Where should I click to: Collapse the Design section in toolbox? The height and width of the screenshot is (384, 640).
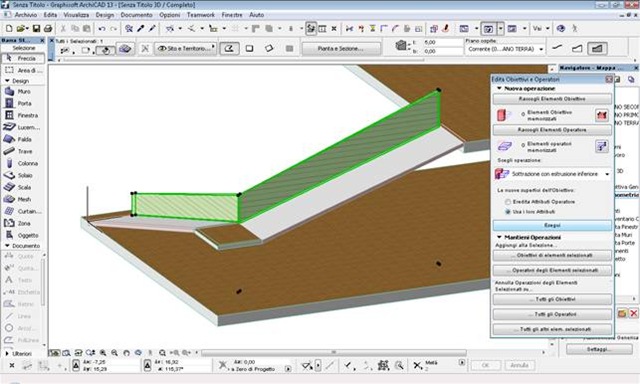[7, 81]
